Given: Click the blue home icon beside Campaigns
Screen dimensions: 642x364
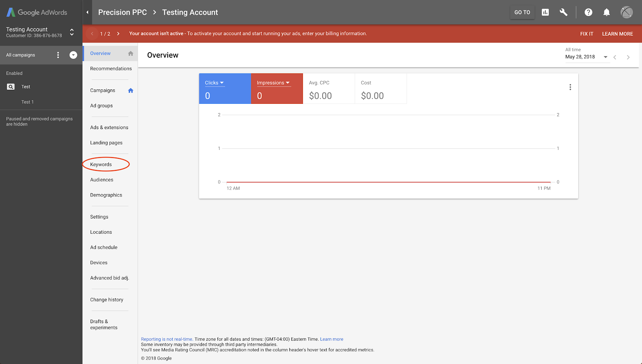Looking at the screenshot, I should tap(130, 91).
